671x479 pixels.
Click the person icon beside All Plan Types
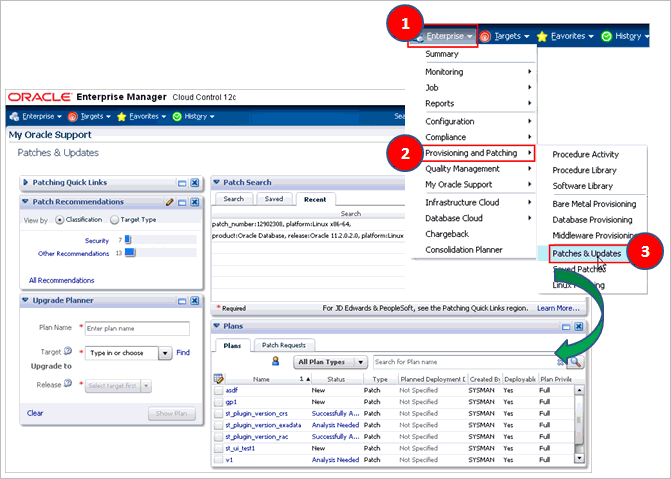276,361
